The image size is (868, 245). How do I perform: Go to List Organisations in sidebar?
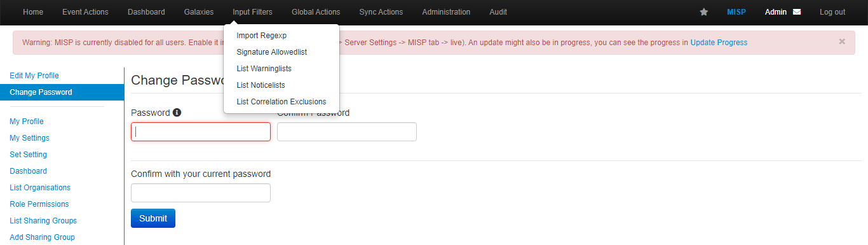[x=40, y=188]
